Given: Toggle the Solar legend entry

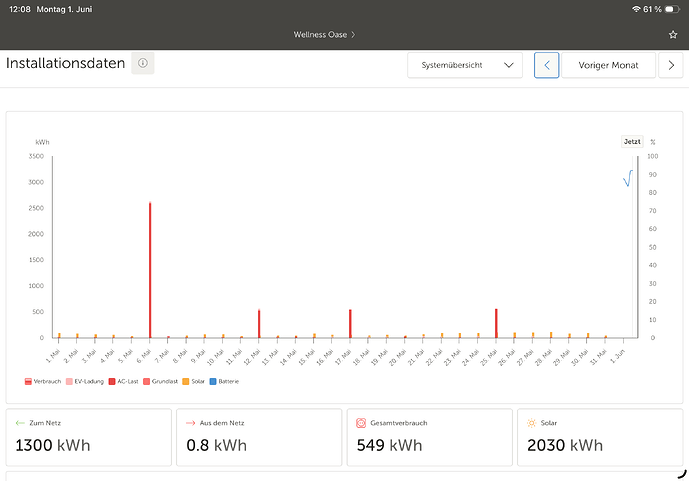Looking at the screenshot, I should click(193, 381).
